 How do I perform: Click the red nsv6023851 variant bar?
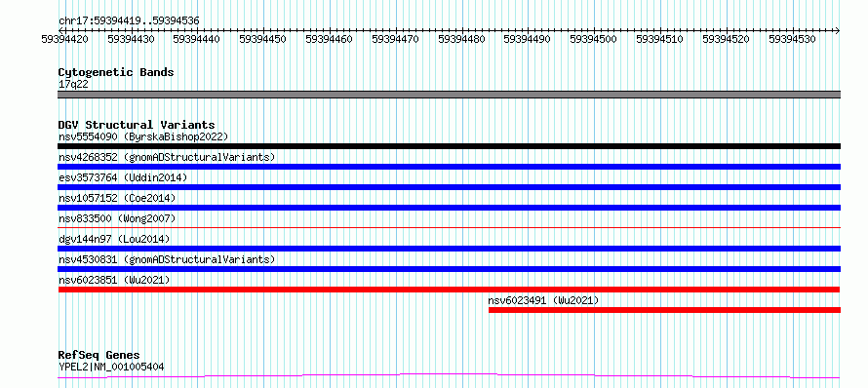pos(449,290)
